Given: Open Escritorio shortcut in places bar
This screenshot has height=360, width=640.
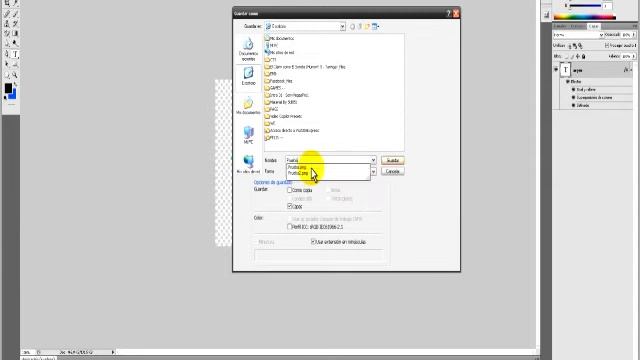Looking at the screenshot, I should [248, 76].
